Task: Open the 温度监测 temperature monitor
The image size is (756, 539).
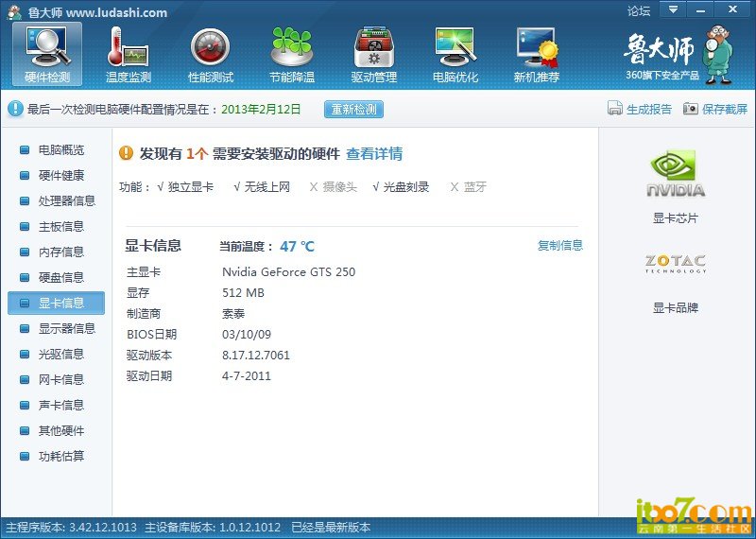Action: [x=129, y=55]
